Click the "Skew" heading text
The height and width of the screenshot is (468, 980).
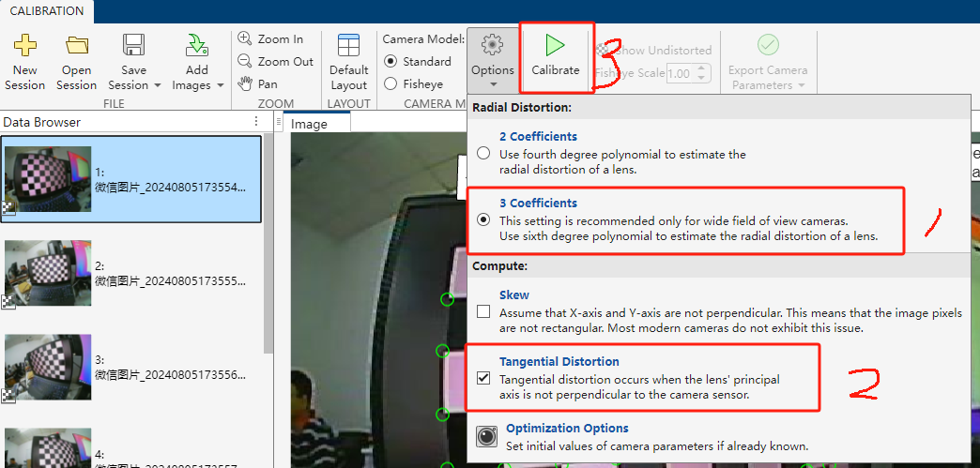[513, 294]
